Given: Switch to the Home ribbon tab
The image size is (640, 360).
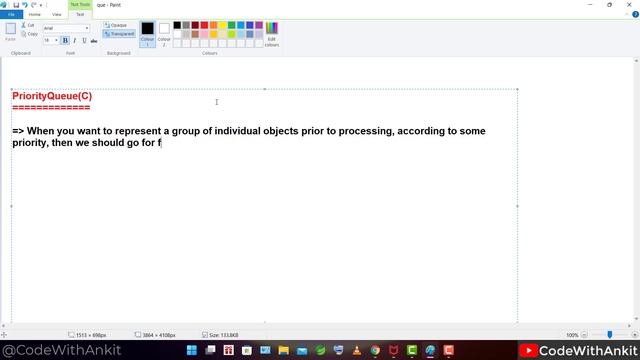Looking at the screenshot, I should coord(35,14).
